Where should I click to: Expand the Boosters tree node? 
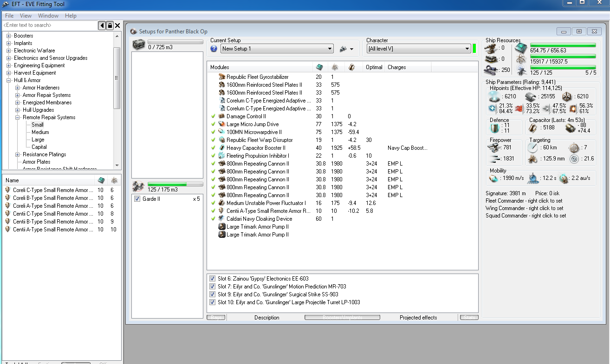[x=8, y=36]
